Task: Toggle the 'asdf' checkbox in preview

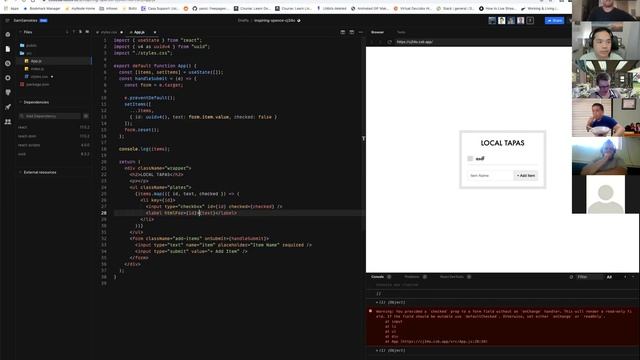Action: click(470, 158)
